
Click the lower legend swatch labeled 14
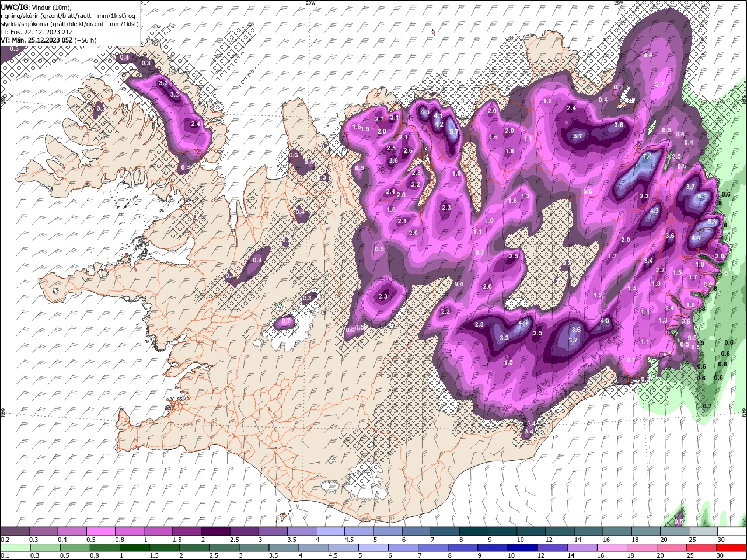point(582,548)
